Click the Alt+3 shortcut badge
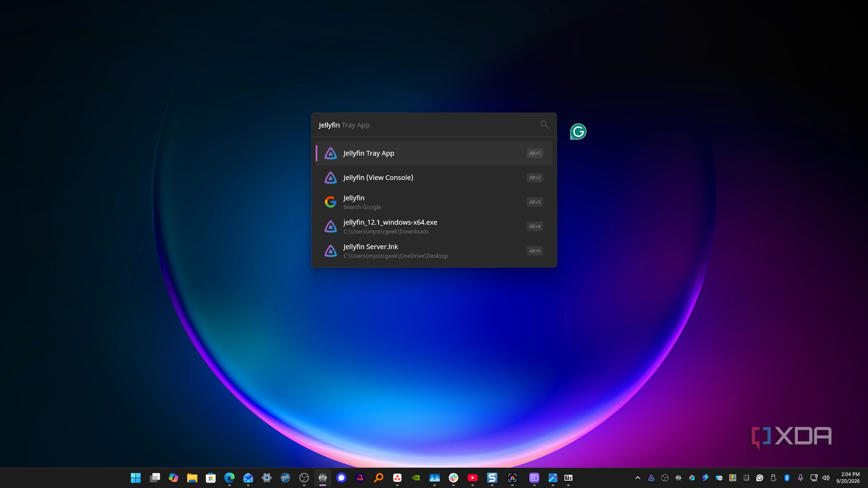Viewport: 868px width, 488px height. [x=535, y=202]
